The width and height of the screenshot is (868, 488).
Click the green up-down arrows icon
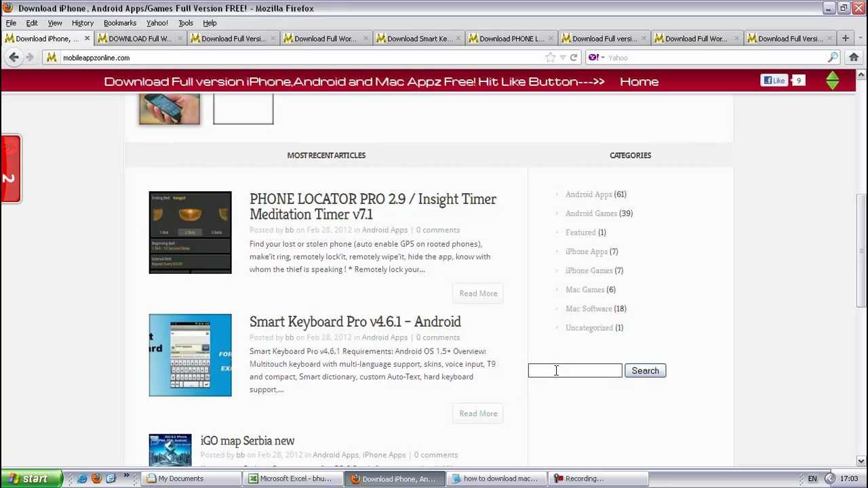[x=833, y=81]
